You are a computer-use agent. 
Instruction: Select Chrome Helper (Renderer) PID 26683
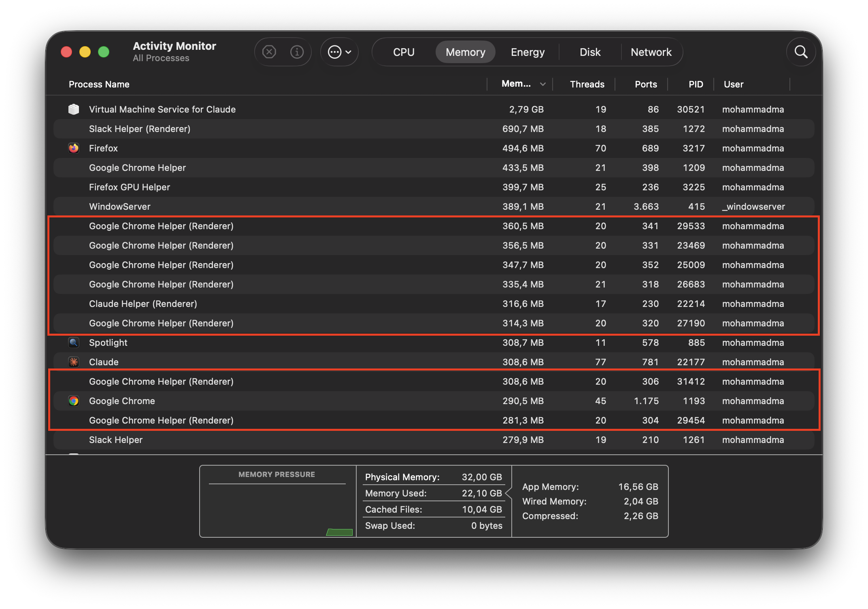click(x=434, y=284)
